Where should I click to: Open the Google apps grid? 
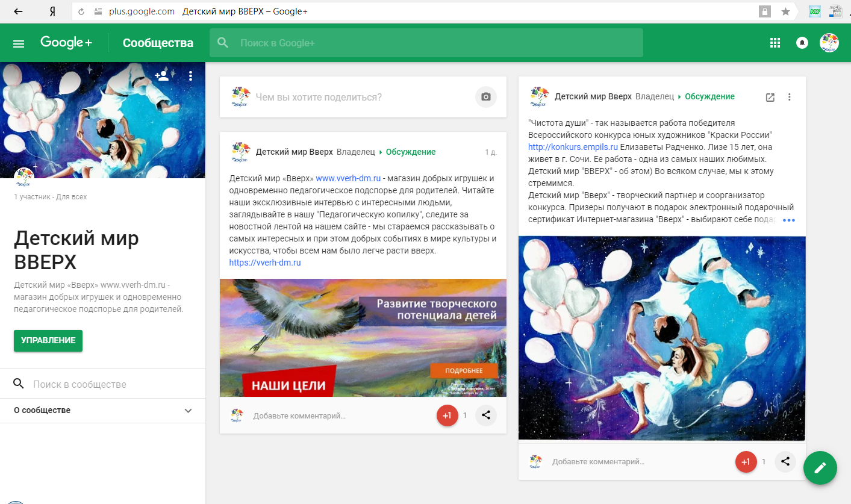[x=775, y=43]
